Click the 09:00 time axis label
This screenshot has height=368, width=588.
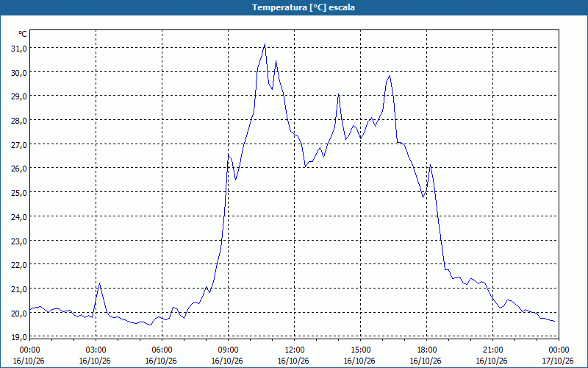pyautogui.click(x=228, y=350)
